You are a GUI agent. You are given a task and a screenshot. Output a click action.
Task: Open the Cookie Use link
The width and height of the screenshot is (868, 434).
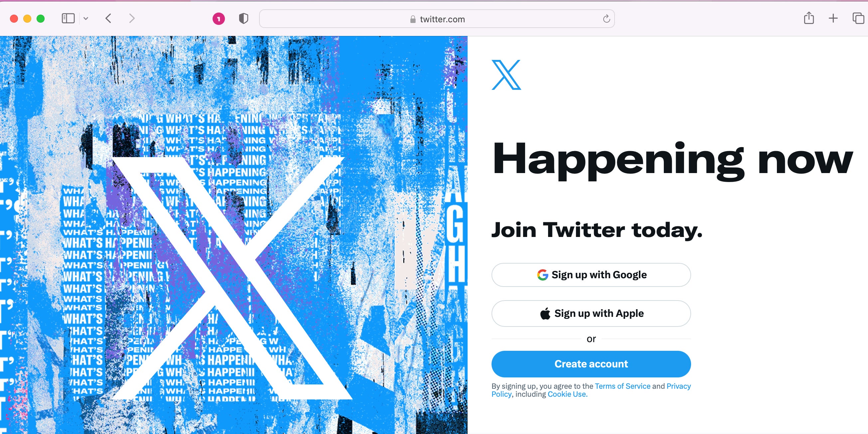[x=567, y=394]
